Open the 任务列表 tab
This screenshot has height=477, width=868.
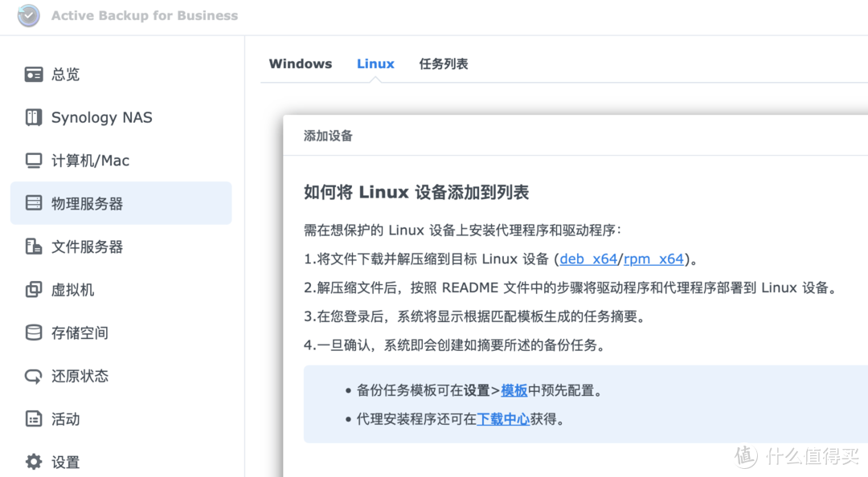coord(443,63)
